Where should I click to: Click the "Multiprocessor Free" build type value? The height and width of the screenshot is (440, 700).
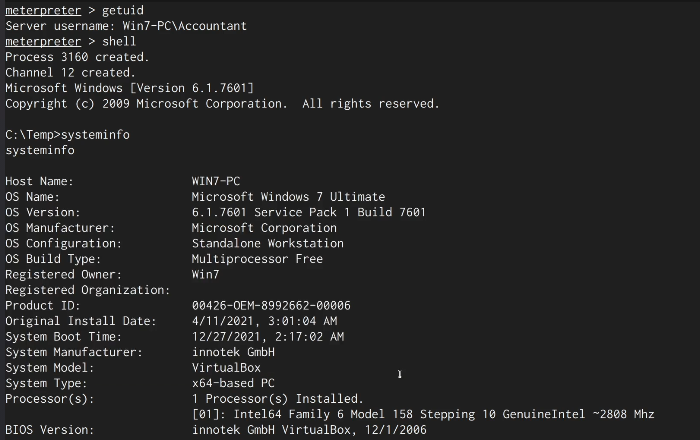(257, 259)
